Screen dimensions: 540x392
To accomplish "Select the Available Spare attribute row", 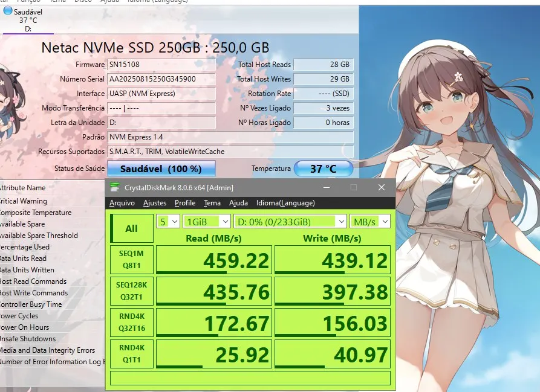I will pos(53,224).
